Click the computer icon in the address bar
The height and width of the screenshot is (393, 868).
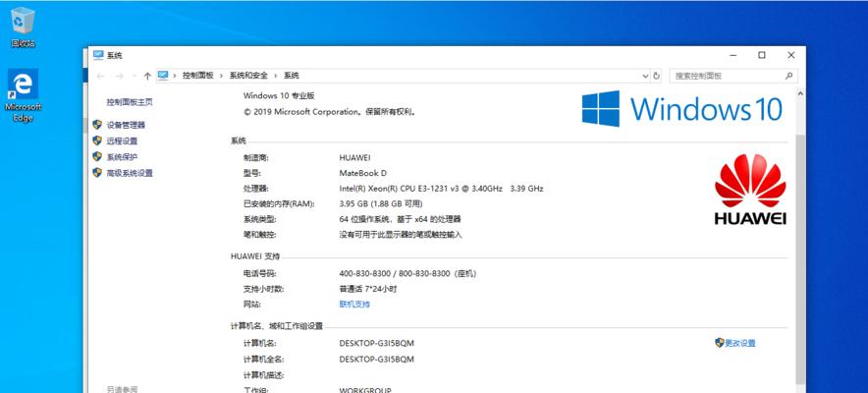point(163,76)
